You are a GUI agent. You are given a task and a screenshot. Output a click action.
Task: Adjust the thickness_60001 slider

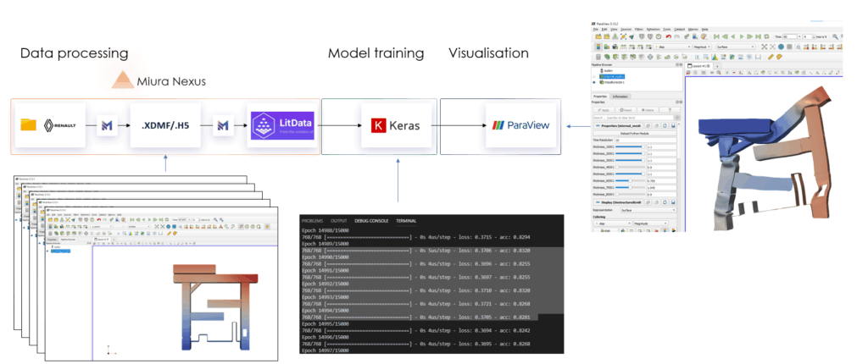coord(630,180)
